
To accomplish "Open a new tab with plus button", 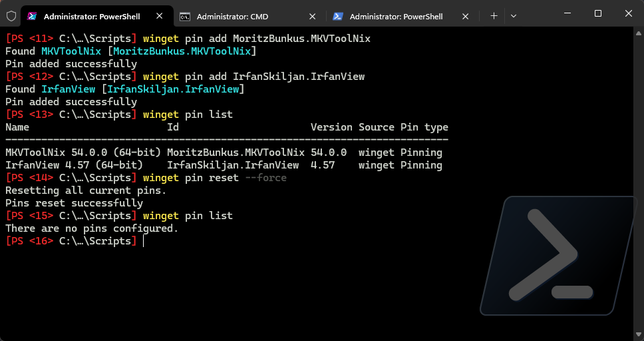I will (x=494, y=16).
